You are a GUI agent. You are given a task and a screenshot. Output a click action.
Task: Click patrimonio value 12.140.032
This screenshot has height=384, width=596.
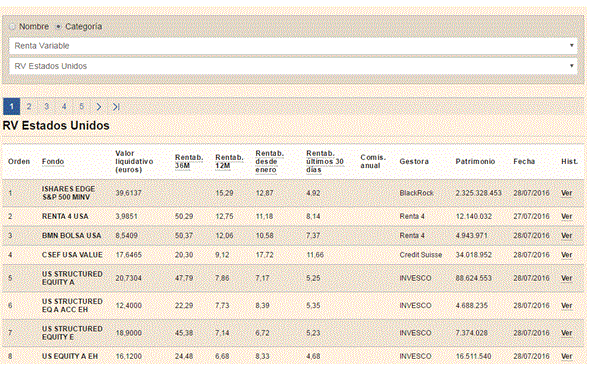tap(474, 216)
